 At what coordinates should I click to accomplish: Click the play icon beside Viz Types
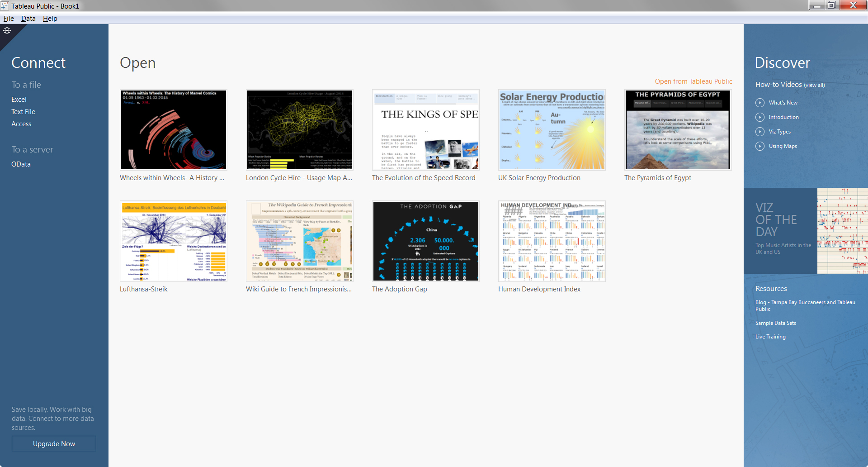click(760, 132)
